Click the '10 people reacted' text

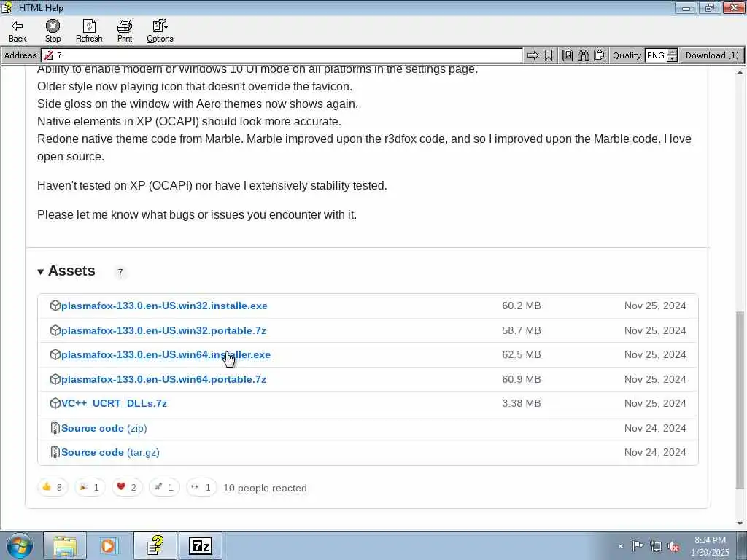click(x=265, y=488)
